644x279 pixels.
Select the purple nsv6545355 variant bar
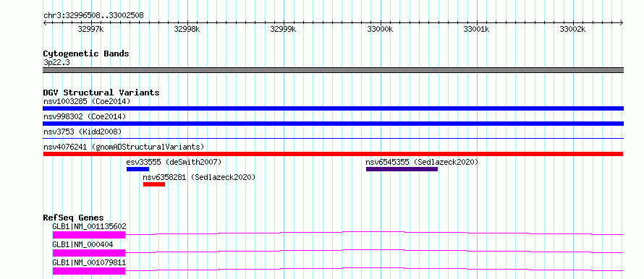[402, 169]
